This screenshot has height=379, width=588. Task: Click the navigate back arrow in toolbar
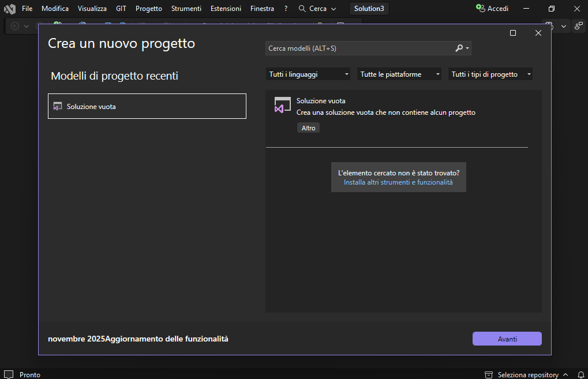pos(15,26)
